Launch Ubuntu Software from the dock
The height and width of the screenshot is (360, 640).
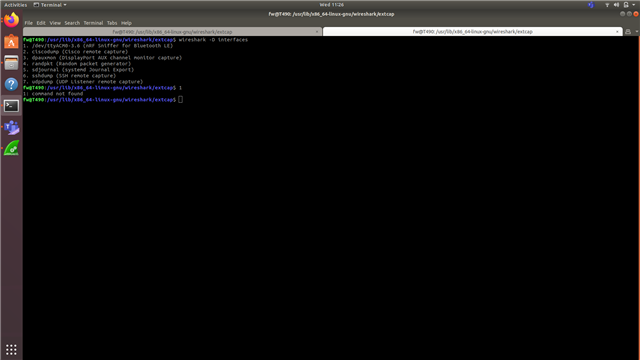click(x=11, y=42)
